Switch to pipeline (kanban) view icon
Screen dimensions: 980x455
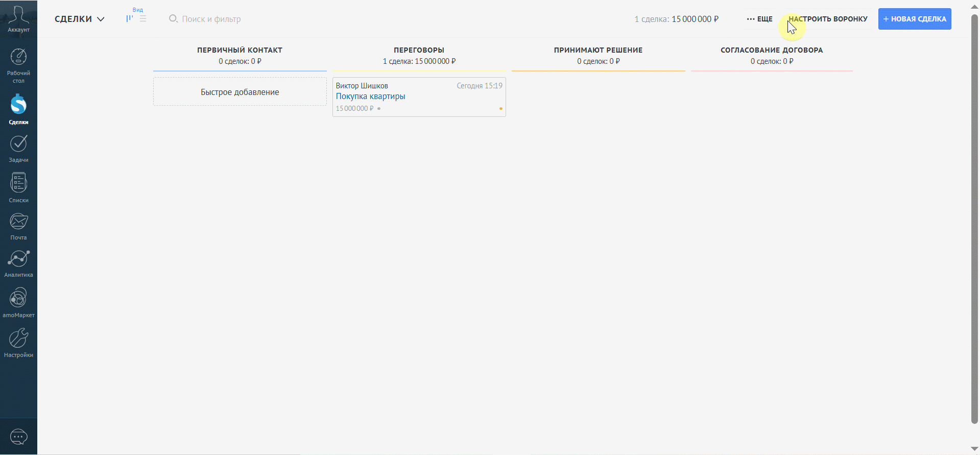pos(130,19)
